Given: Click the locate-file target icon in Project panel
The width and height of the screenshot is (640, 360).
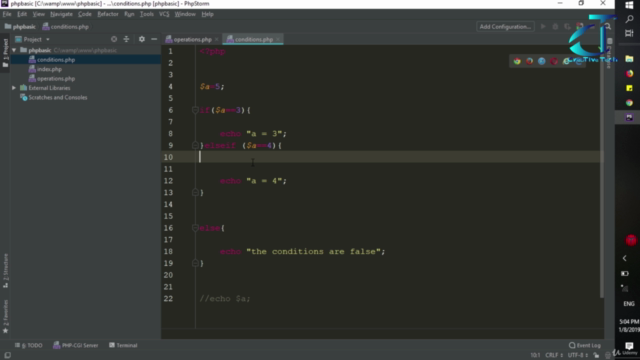Looking at the screenshot, I should [114, 39].
